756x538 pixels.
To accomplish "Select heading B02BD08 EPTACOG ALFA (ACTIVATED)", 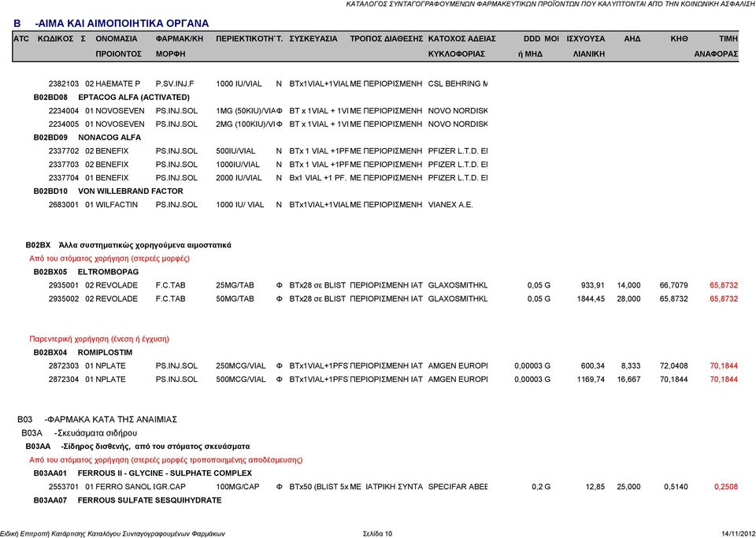I will pos(111,98).
